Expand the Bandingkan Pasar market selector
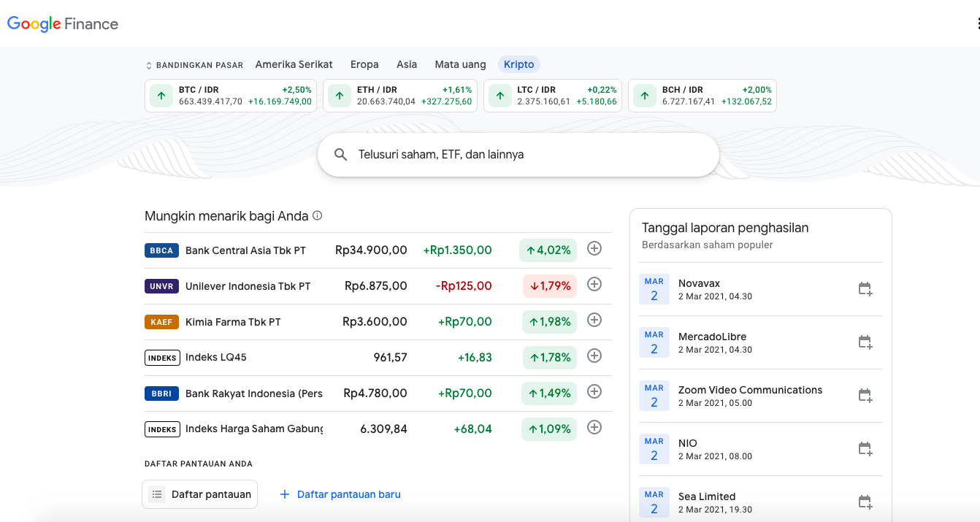Screen dimensions: 980x522 point(194,65)
